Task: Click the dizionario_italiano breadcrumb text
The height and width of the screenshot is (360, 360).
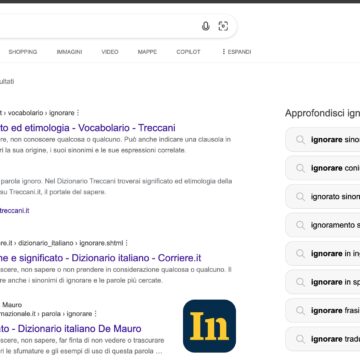Action: (x=46, y=243)
